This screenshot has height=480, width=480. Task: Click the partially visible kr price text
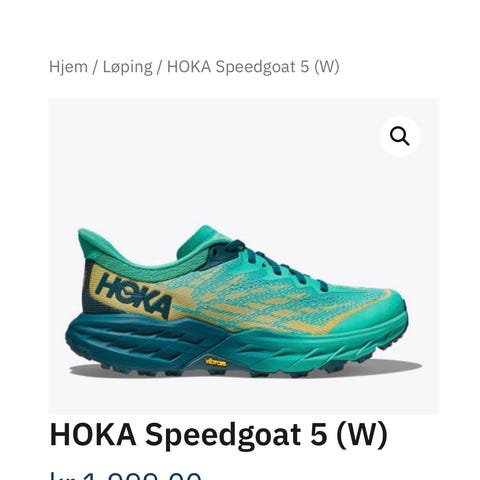(125, 475)
